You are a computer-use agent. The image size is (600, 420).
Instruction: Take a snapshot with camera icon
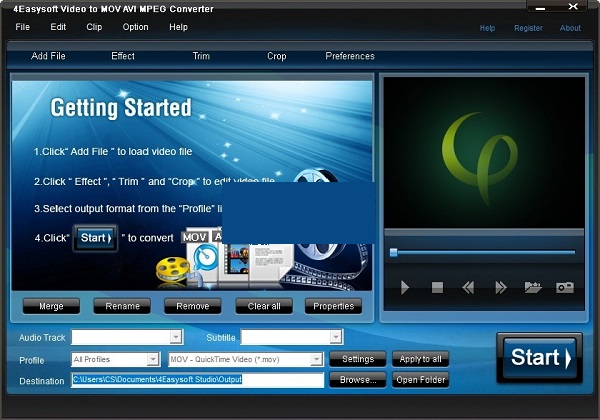point(565,287)
